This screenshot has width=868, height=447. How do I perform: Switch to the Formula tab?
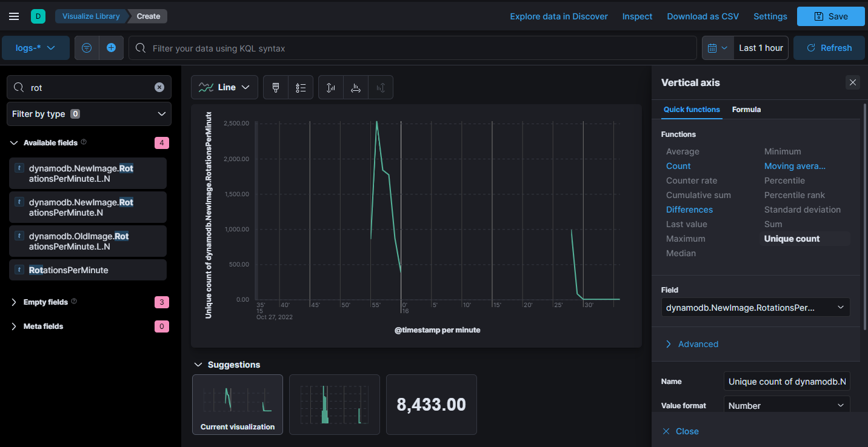(746, 110)
